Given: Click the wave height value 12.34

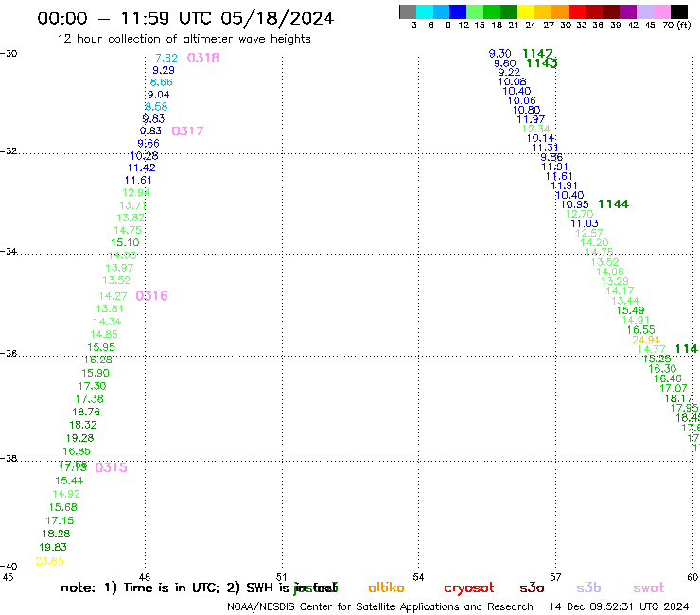Looking at the screenshot, I should click(536, 129).
